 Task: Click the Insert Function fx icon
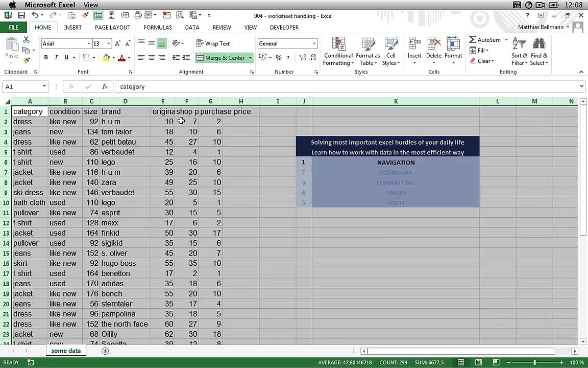pos(105,87)
